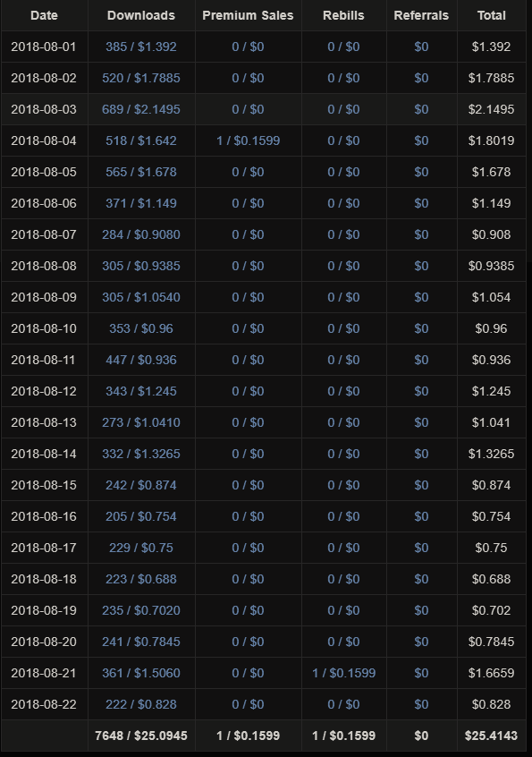Select the 2018-08-15 date cell
Viewport: 532px width, 757px height.
coord(44,485)
